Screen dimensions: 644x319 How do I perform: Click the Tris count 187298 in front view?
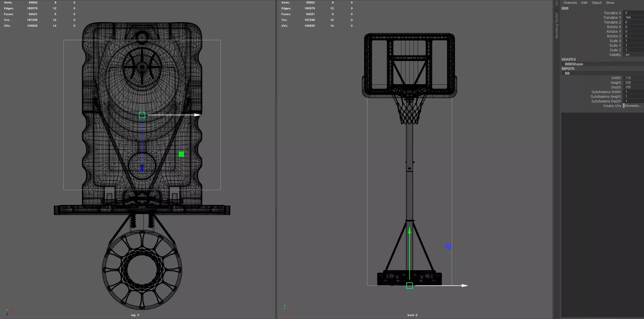pos(309,20)
